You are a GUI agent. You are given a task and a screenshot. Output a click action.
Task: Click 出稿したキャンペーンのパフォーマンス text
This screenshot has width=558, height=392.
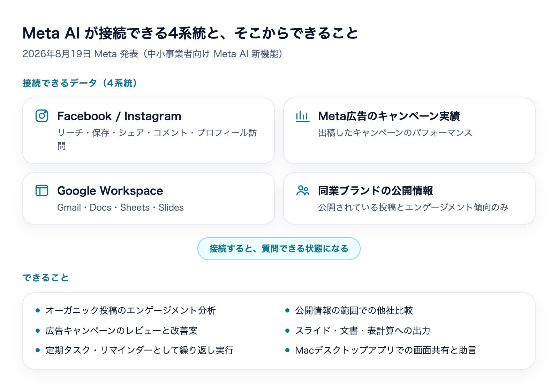[395, 133]
